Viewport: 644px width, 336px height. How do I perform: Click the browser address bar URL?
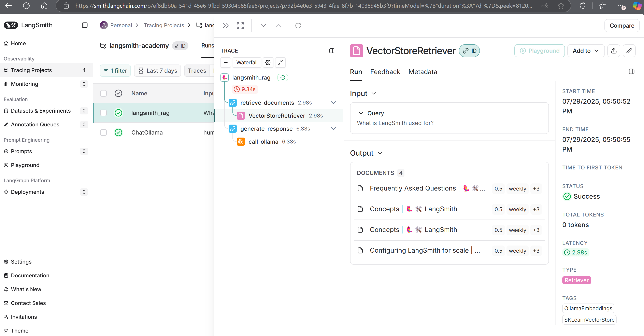coord(303,6)
